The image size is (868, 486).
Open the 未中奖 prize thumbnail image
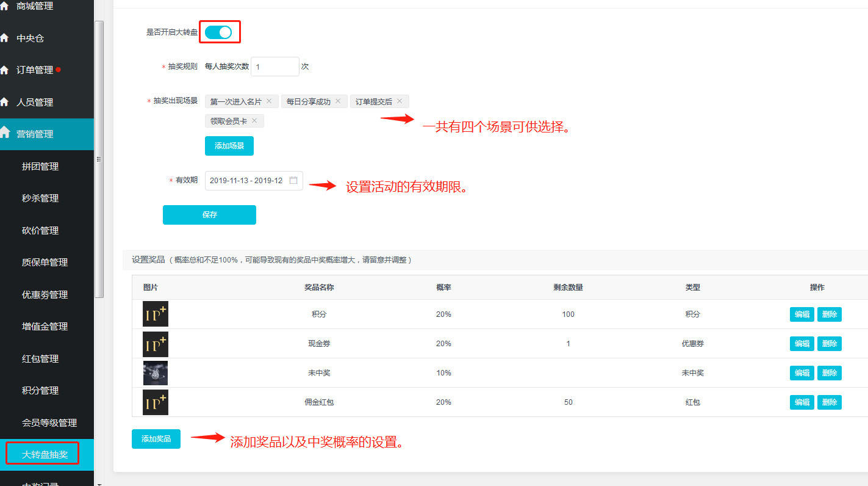(155, 372)
